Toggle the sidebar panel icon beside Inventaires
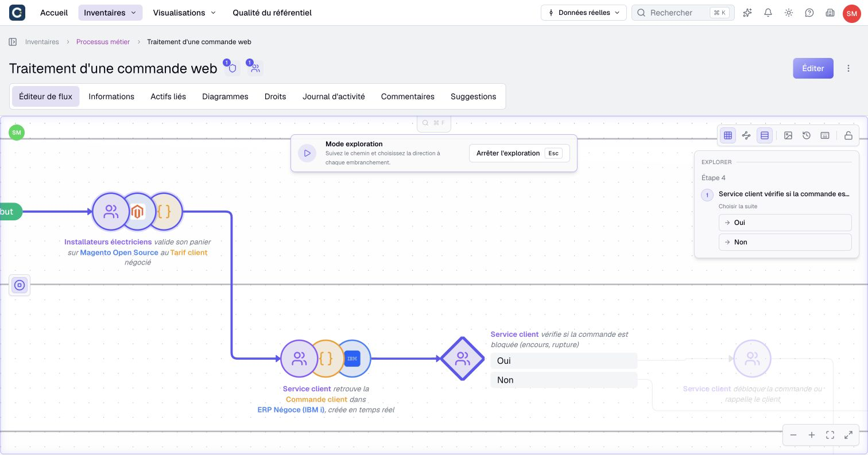The width and height of the screenshot is (868, 455). tap(13, 42)
